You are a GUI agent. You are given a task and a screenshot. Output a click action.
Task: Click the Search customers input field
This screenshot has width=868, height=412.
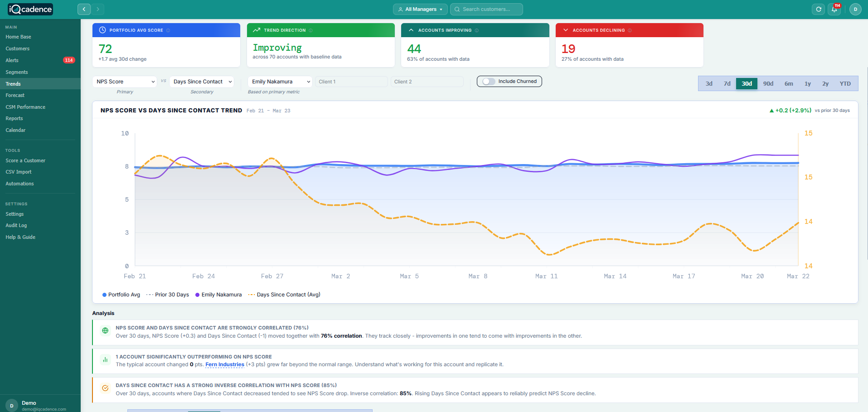click(486, 9)
